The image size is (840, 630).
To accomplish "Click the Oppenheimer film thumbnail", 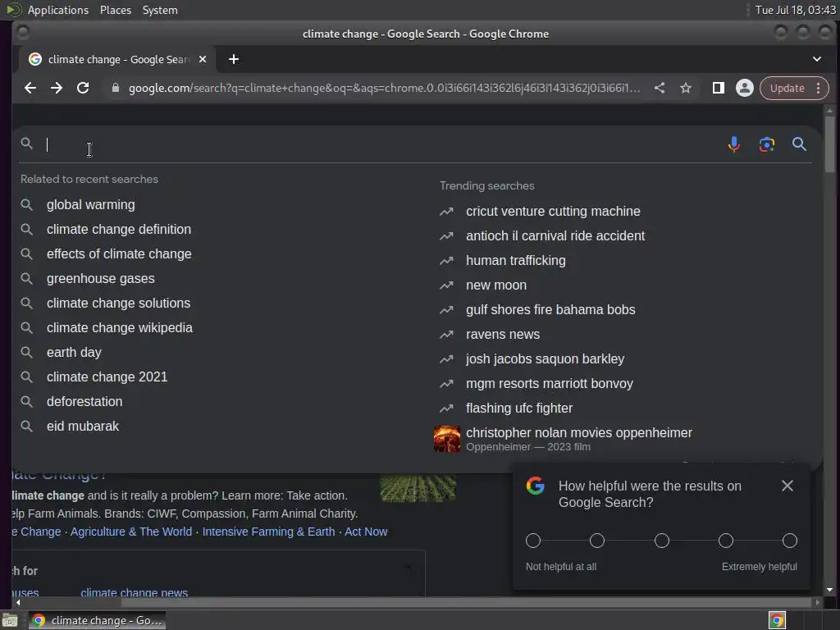I will click(447, 439).
